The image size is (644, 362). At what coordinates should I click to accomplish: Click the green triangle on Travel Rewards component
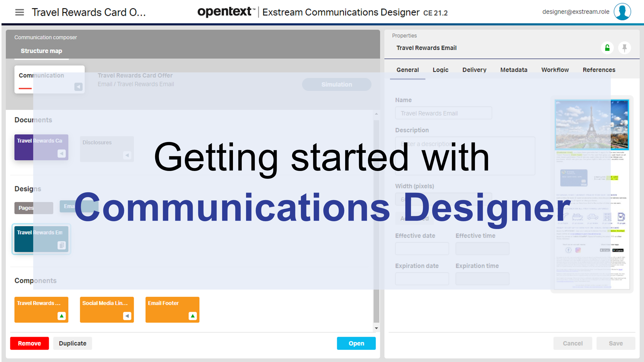[61, 316]
